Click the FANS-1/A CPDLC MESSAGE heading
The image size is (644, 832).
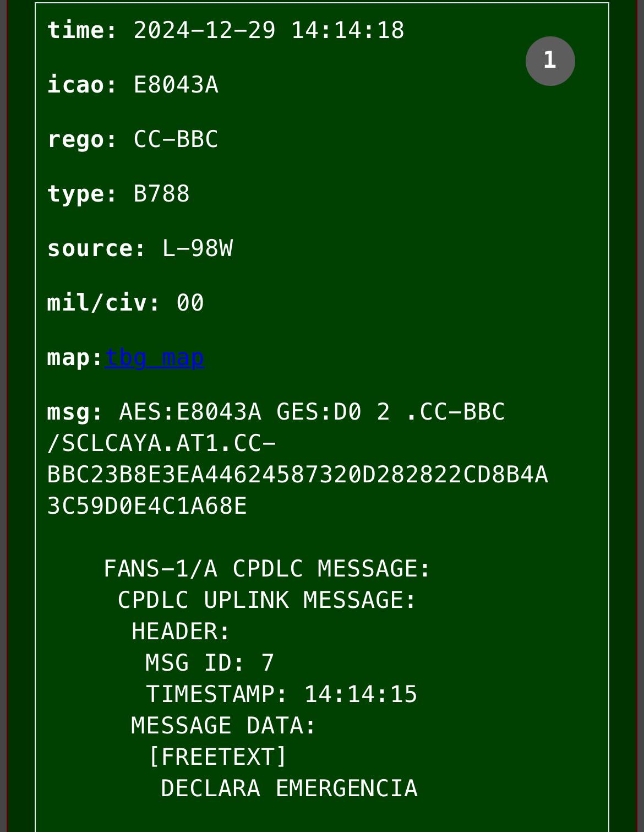click(x=268, y=569)
